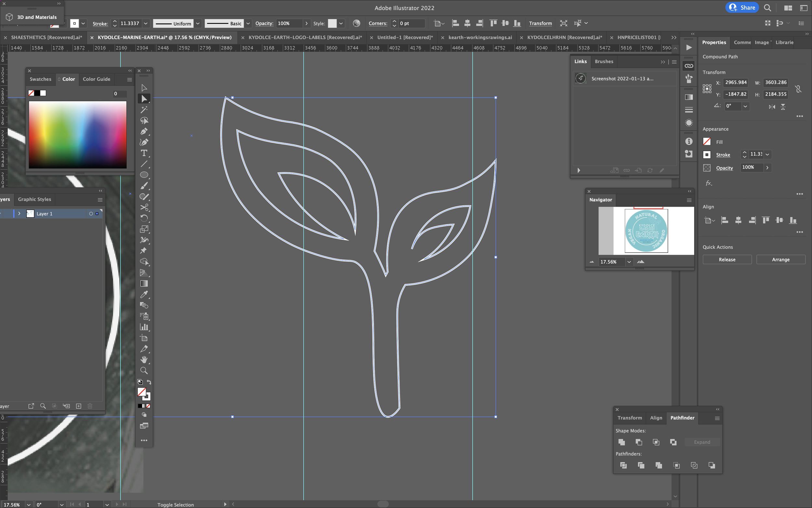Viewport: 812px width, 508px height.
Task: Open the Transform link in control bar
Action: 540,23
